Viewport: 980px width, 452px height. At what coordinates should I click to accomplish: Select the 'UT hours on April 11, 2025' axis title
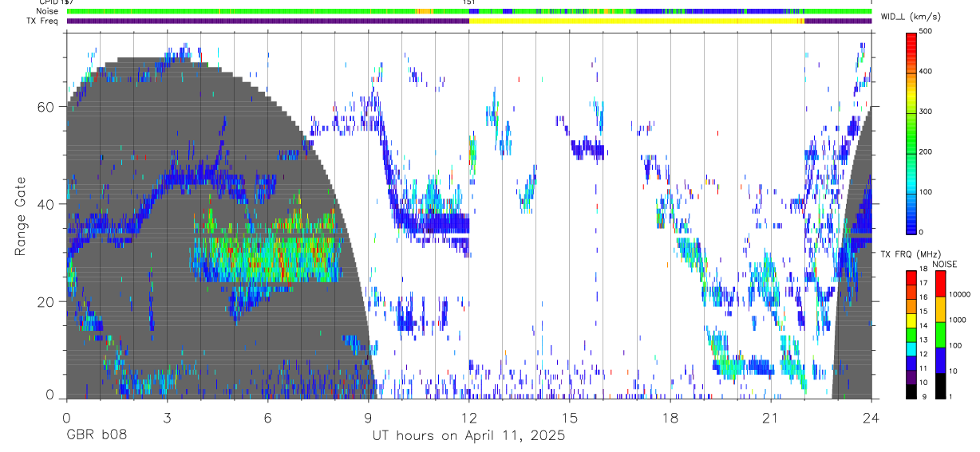click(468, 436)
